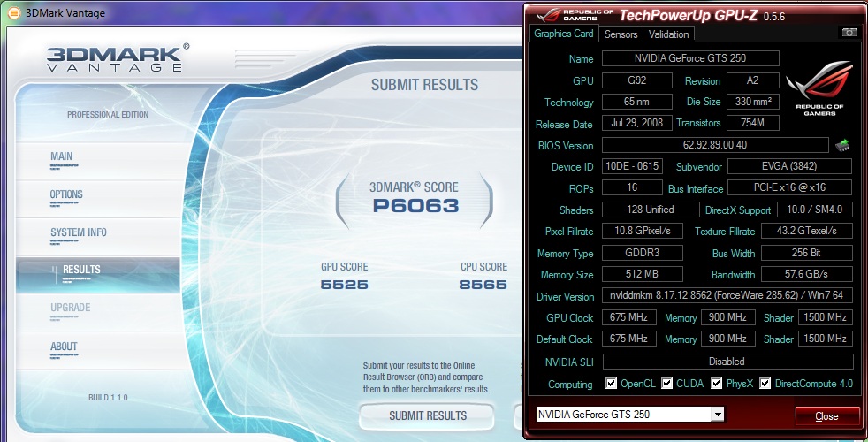This screenshot has height=442, width=868.
Task: Click the NVIDIA SLI value Disabled
Action: 727,362
